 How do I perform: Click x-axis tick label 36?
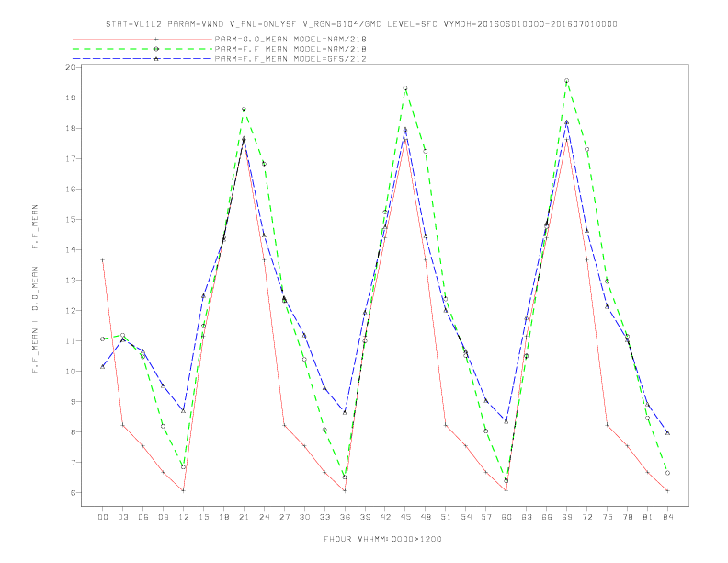[x=345, y=517]
